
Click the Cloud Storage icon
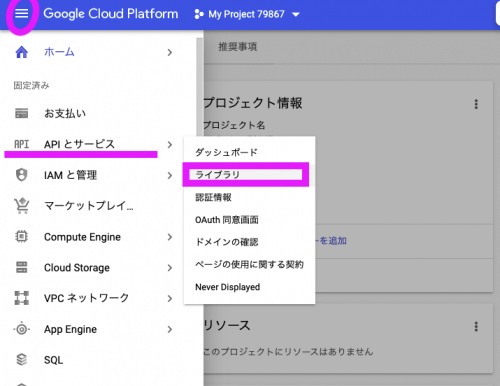(22, 267)
